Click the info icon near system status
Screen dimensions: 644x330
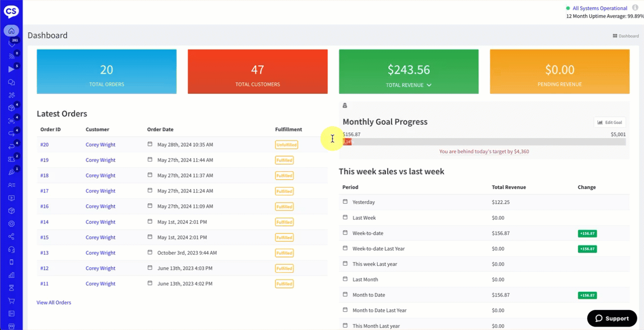pos(635,8)
